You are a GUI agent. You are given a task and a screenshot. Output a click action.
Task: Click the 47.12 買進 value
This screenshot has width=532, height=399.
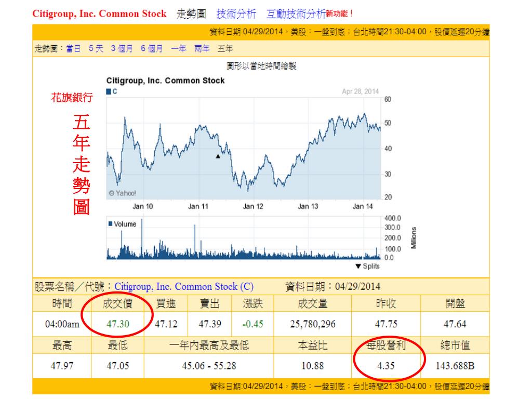166,324
